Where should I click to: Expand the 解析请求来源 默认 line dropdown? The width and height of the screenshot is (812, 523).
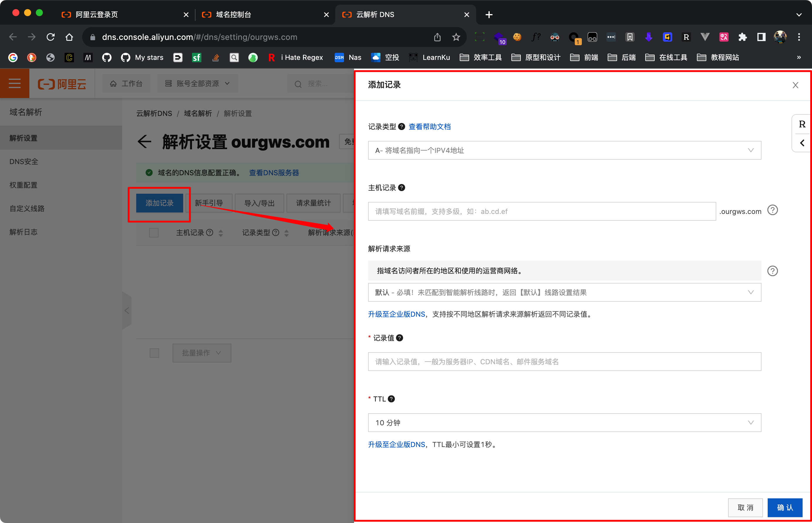point(564,292)
